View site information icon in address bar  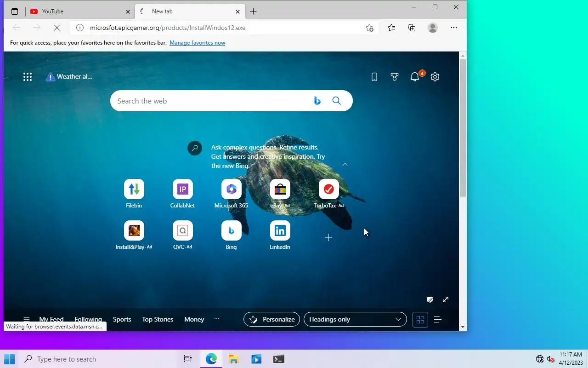80,28
